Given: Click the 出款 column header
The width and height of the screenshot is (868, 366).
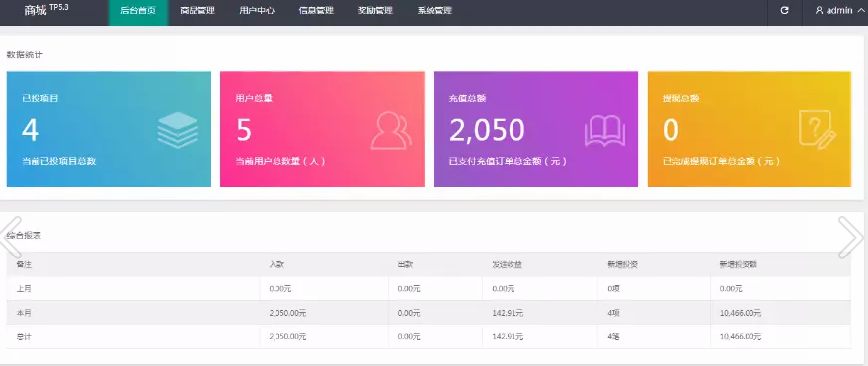Looking at the screenshot, I should [405, 264].
